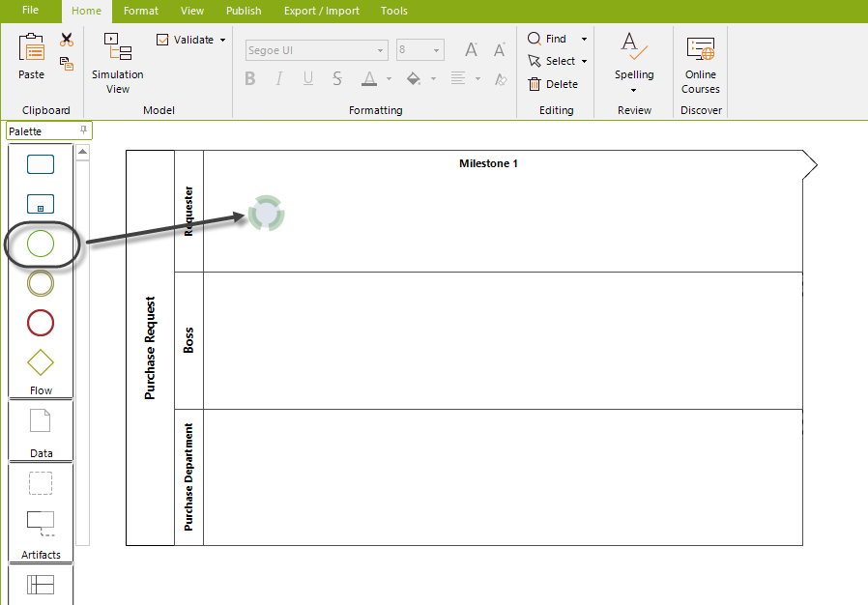This screenshot has width=868, height=605.
Task: Expand the fill color dropdown arrow
Action: click(433, 78)
